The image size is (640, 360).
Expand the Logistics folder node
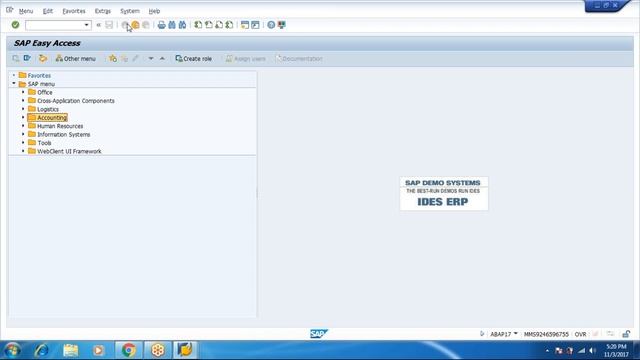(x=23, y=109)
